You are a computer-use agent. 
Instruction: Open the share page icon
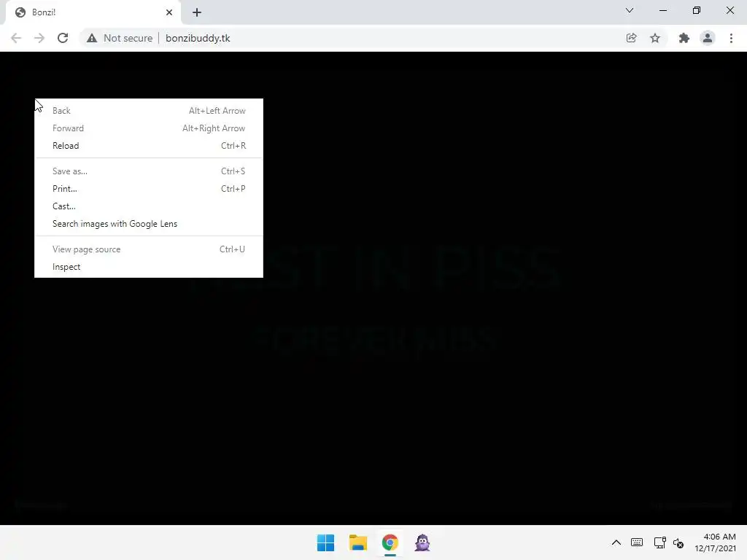click(631, 38)
